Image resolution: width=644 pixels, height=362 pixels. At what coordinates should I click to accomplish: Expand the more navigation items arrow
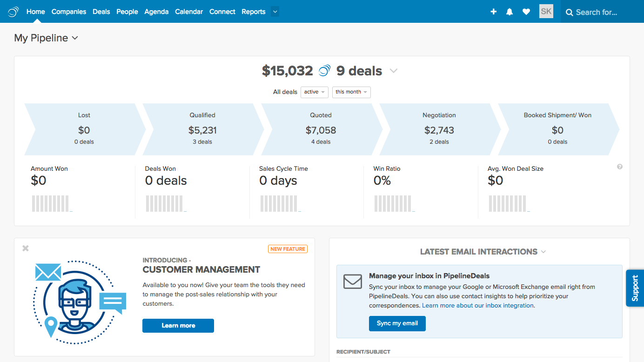click(275, 12)
